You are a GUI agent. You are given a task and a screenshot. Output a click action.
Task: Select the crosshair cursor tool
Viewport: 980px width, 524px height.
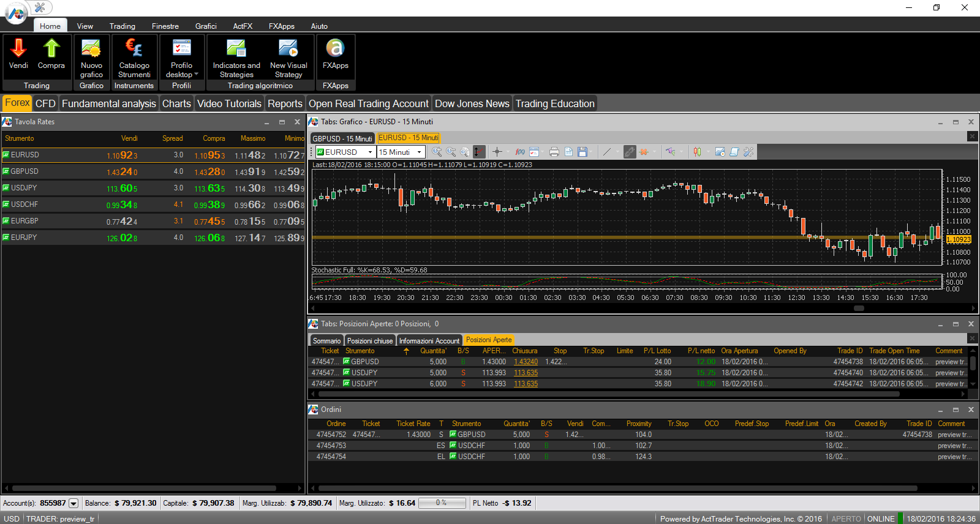pos(497,152)
